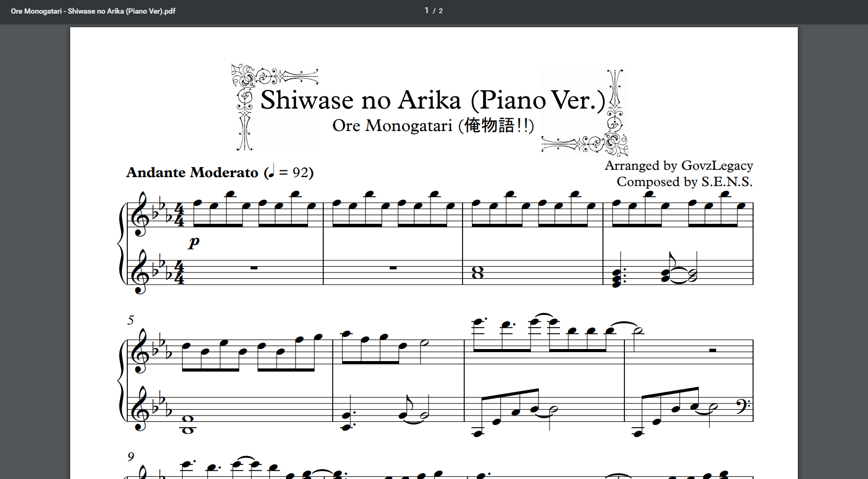Click the current page number field
Viewport: 868px width, 479px height.
tap(426, 10)
